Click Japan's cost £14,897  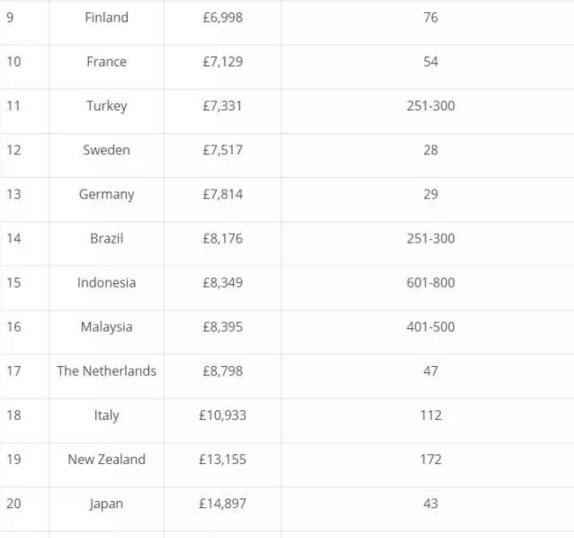coord(223,504)
